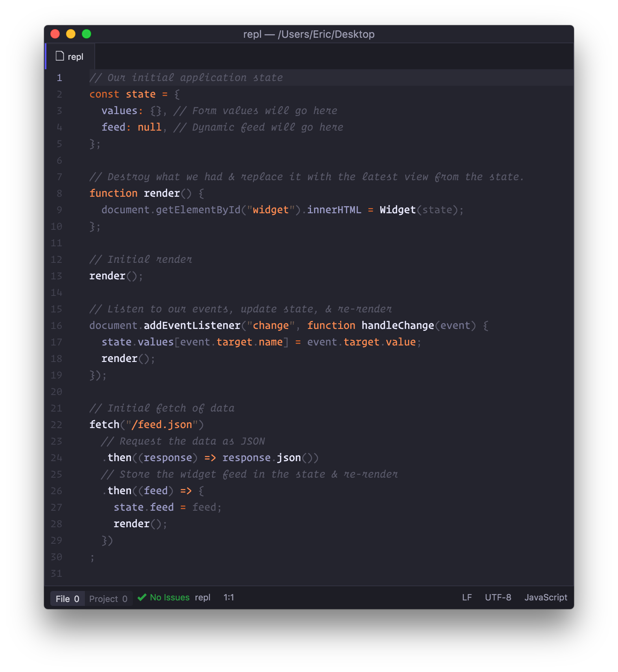Click line number 22 in gutter
The width and height of the screenshot is (618, 672).
[x=56, y=425]
